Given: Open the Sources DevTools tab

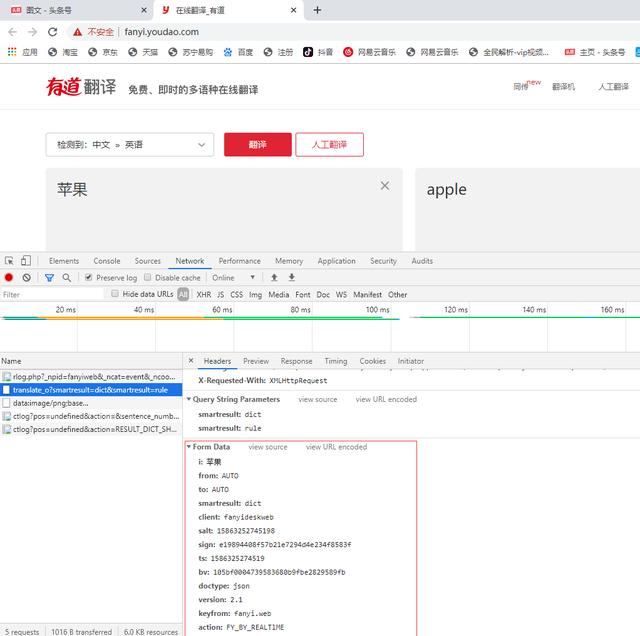Looking at the screenshot, I should 147,261.
